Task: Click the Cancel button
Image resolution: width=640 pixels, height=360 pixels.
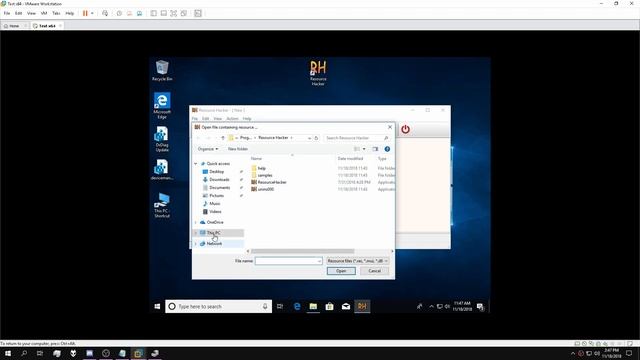Action: pyautogui.click(x=374, y=271)
